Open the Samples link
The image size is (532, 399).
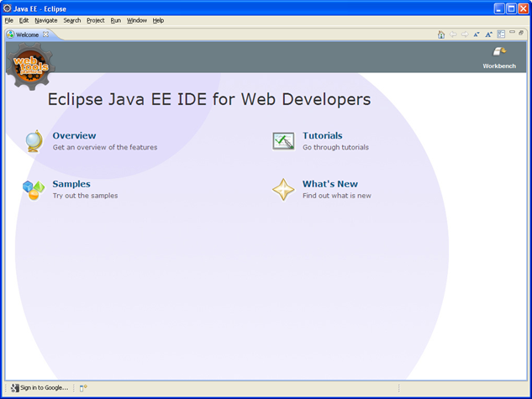pyautogui.click(x=71, y=184)
